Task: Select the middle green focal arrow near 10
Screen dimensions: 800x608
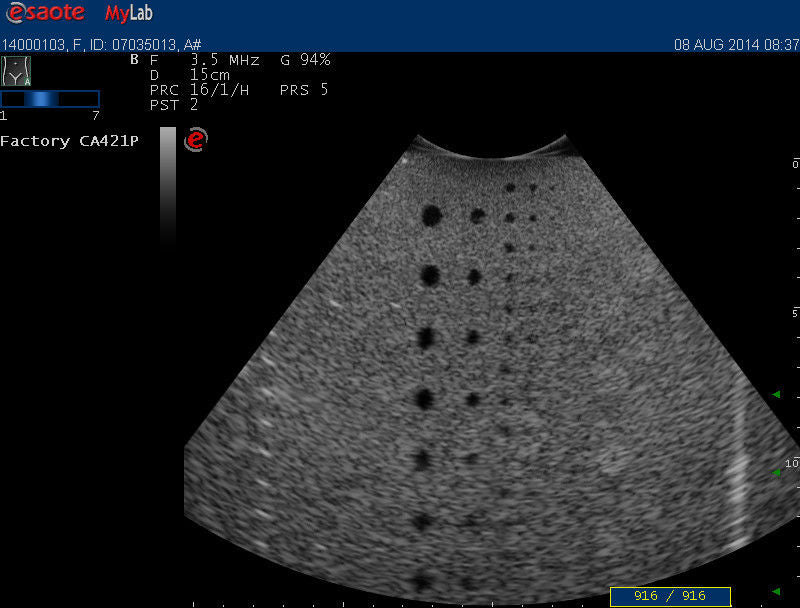Action: pos(775,472)
